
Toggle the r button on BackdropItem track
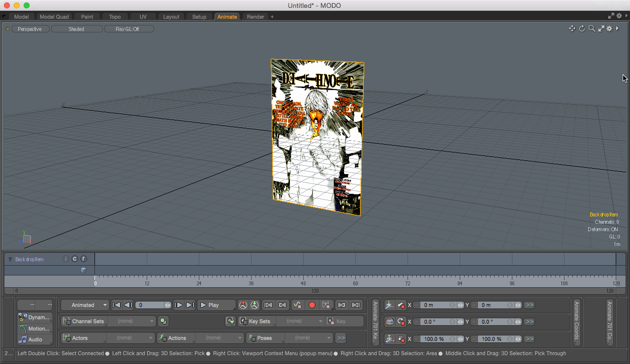coord(84,259)
